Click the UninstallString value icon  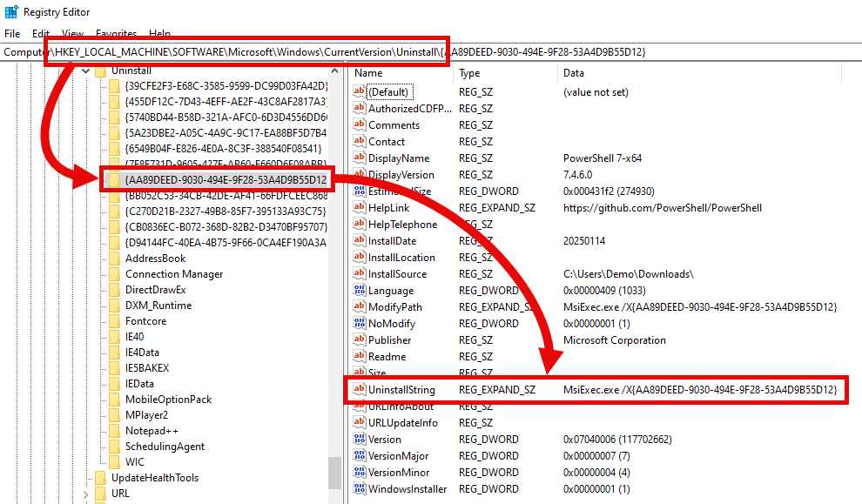point(358,389)
